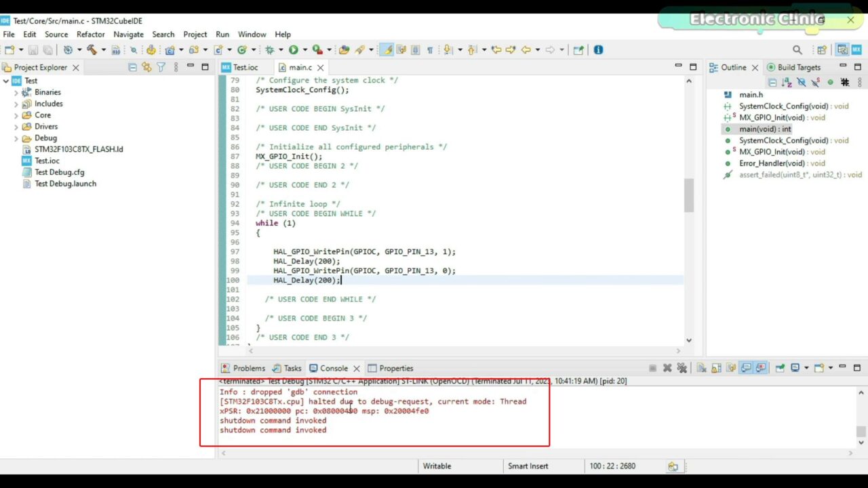The height and width of the screenshot is (488, 868).
Task: Open Outline view menu dots
Action: [x=859, y=82]
